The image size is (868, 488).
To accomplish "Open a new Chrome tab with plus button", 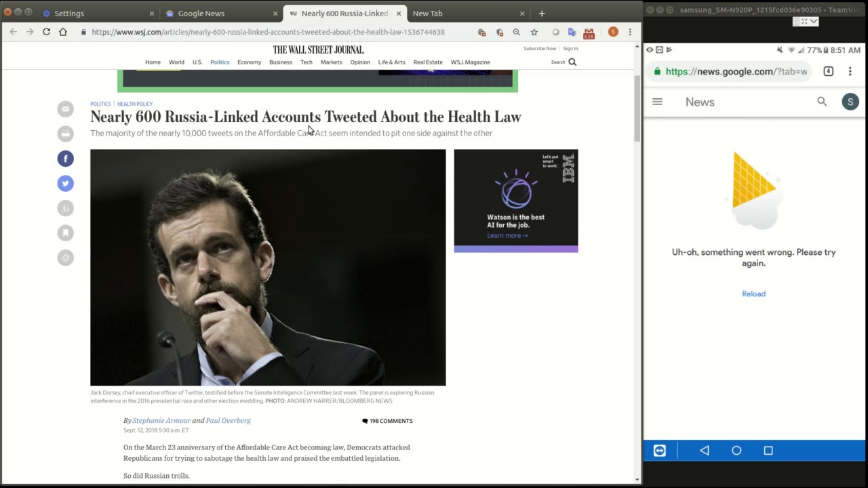I will [541, 13].
